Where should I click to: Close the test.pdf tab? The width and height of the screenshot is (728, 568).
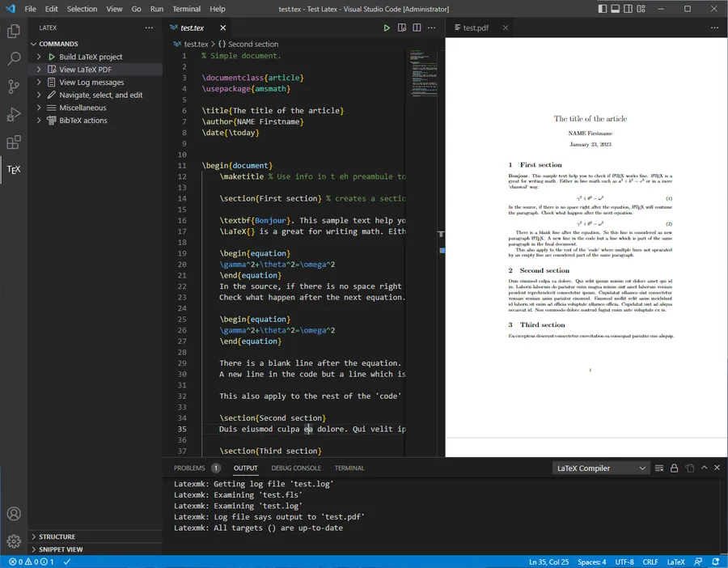(505, 28)
